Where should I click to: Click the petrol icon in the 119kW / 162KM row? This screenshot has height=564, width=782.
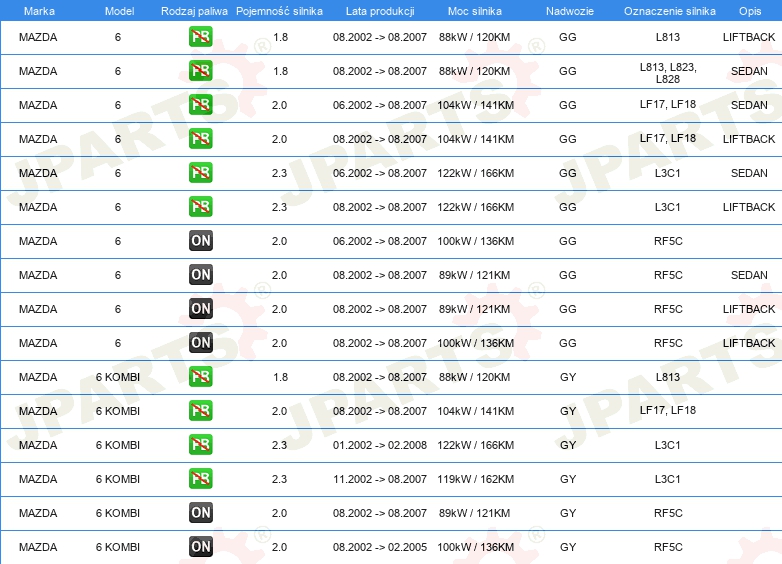coord(200,479)
